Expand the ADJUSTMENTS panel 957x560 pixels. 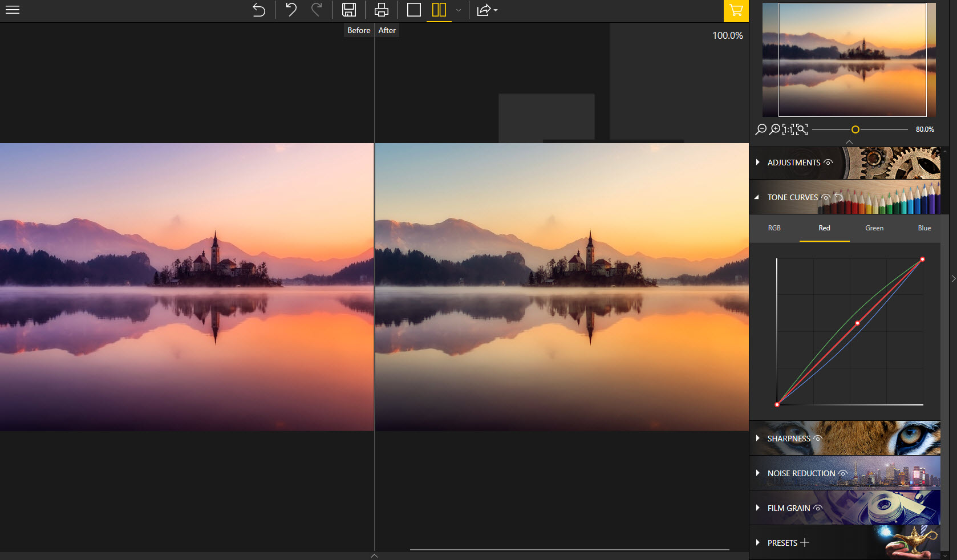[x=759, y=163]
